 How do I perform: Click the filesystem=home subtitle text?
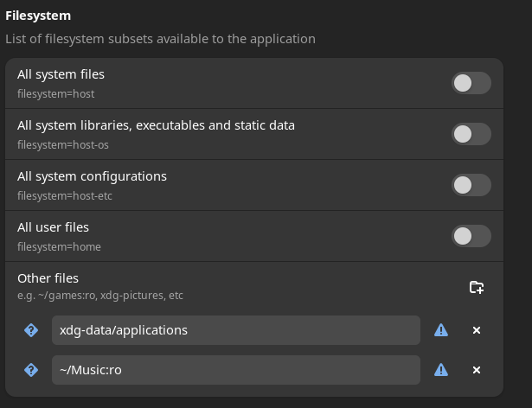(59, 247)
